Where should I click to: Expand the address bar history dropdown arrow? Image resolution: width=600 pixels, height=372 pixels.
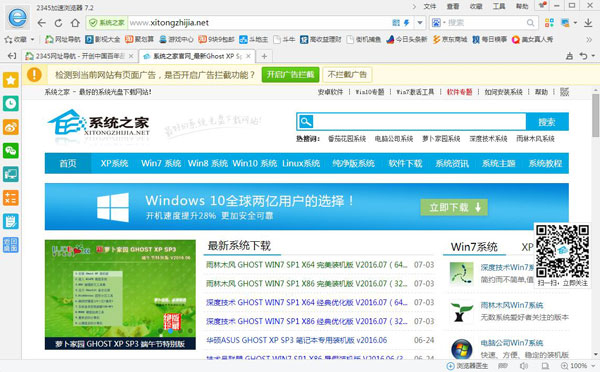(420, 23)
